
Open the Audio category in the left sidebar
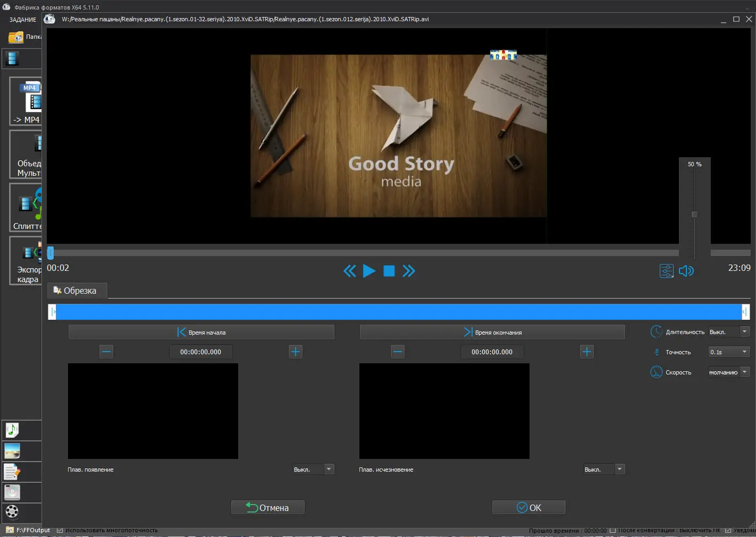[x=12, y=430]
